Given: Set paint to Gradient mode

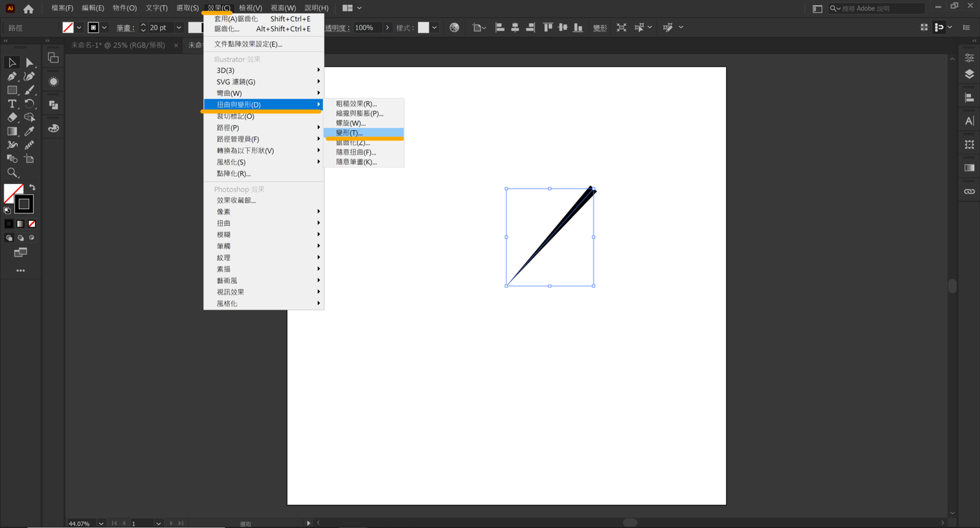Looking at the screenshot, I should point(20,224).
